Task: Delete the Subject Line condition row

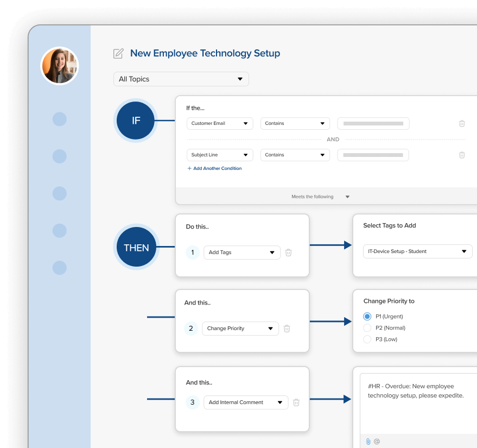Action: pos(462,155)
